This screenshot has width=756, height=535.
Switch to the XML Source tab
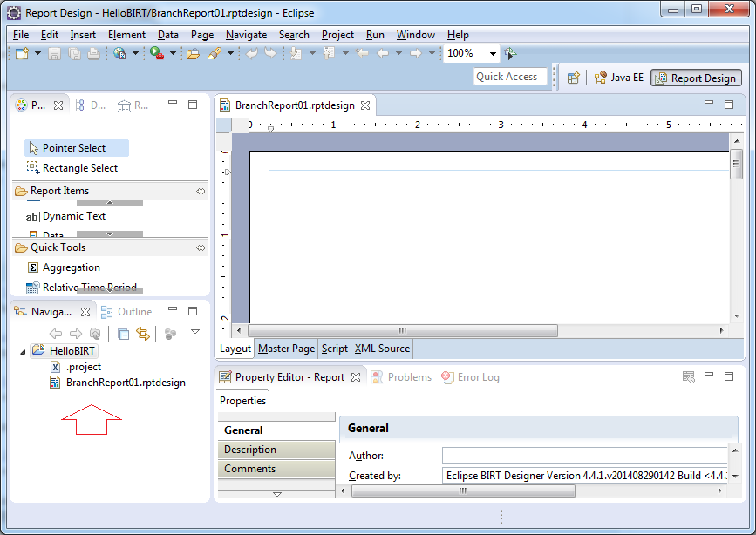click(x=382, y=349)
